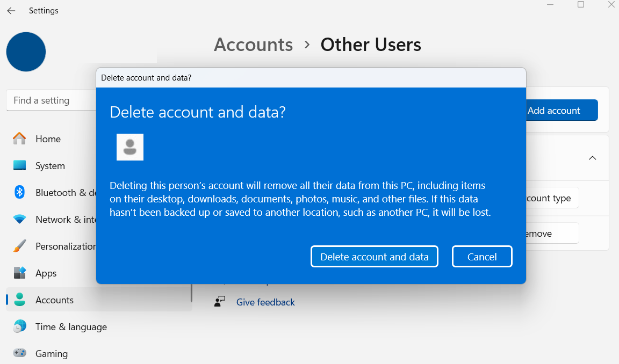
Task: Open Home via its house icon
Action: [19, 139]
